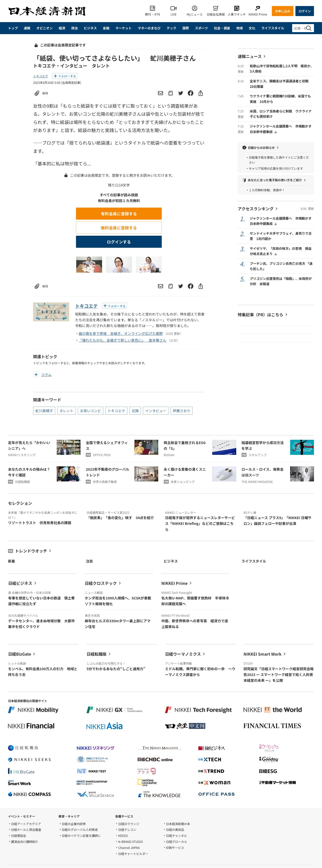Select ライフスタイル in the top navigation bar
Viewport: 322px width, 868px height.
point(273,28)
